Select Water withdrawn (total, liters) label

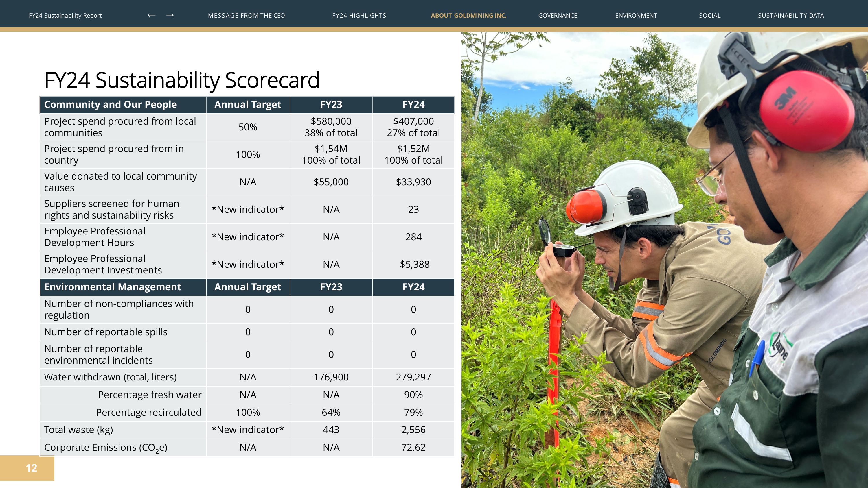(110, 377)
